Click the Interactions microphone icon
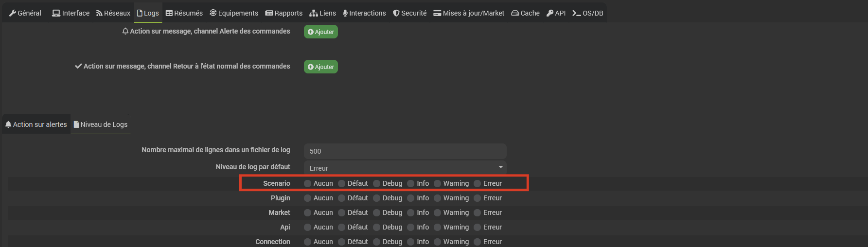 (345, 13)
